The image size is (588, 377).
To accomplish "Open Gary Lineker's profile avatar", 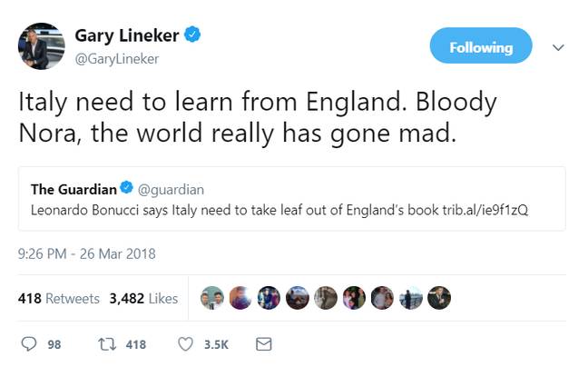I will click(x=41, y=46).
